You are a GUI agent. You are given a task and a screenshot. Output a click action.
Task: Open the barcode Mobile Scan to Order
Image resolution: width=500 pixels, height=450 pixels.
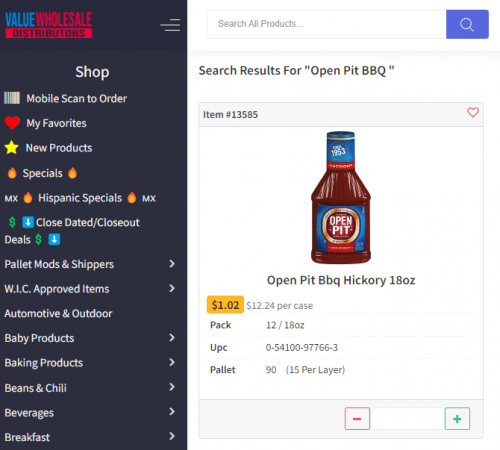[x=12, y=98]
